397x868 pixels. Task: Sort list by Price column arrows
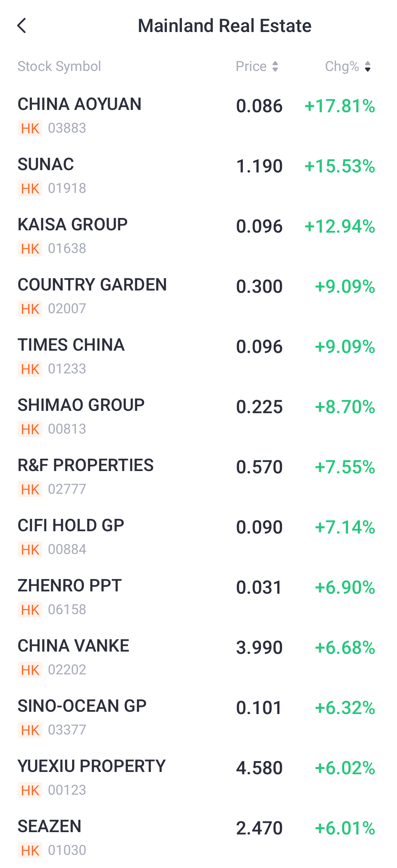[x=275, y=66]
